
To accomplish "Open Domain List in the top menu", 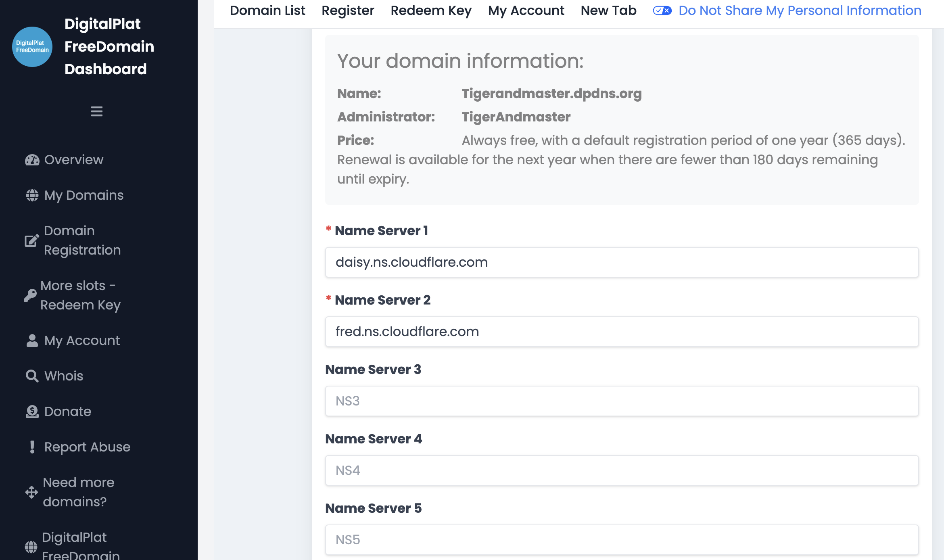I will [x=267, y=10].
